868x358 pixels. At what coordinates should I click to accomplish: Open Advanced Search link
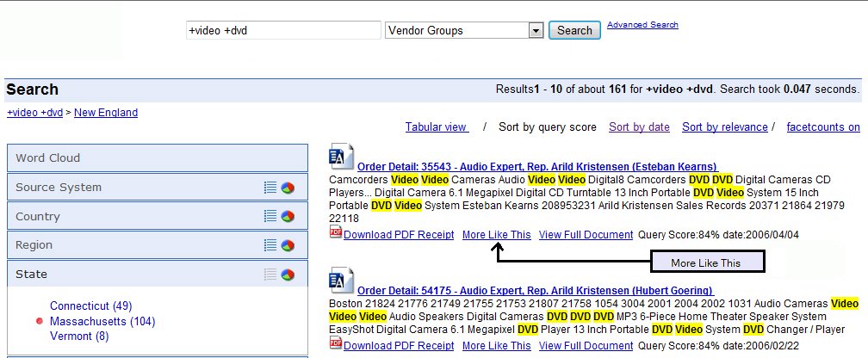click(642, 25)
